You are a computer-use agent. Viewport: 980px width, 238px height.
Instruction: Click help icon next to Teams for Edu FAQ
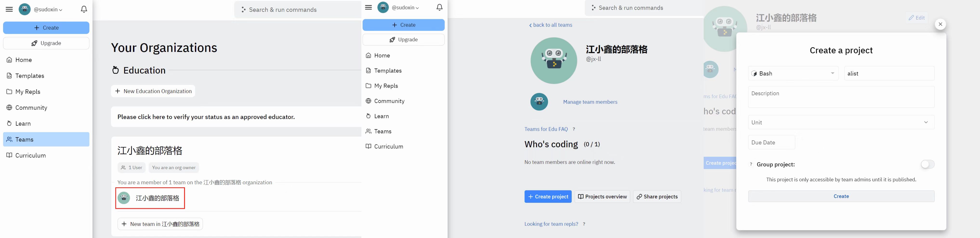pyautogui.click(x=574, y=129)
